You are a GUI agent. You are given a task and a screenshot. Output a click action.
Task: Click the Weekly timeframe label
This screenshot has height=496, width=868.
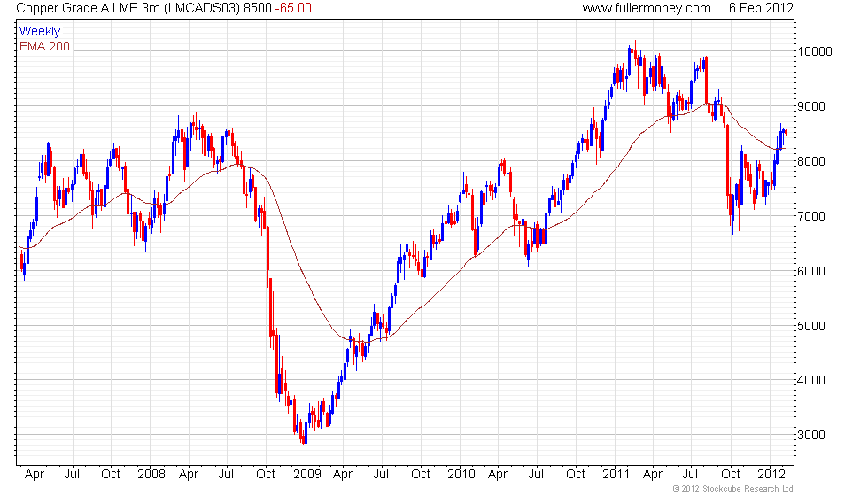pos(39,32)
